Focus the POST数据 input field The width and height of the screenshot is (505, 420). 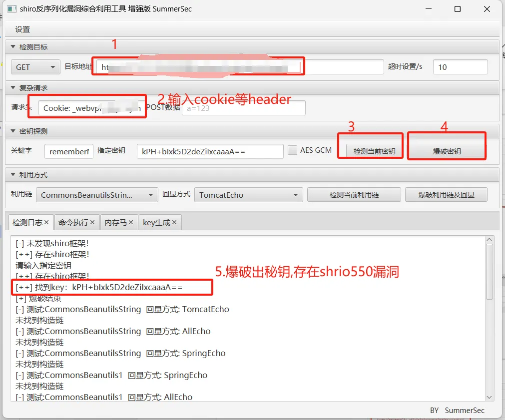pyautogui.click(x=243, y=108)
